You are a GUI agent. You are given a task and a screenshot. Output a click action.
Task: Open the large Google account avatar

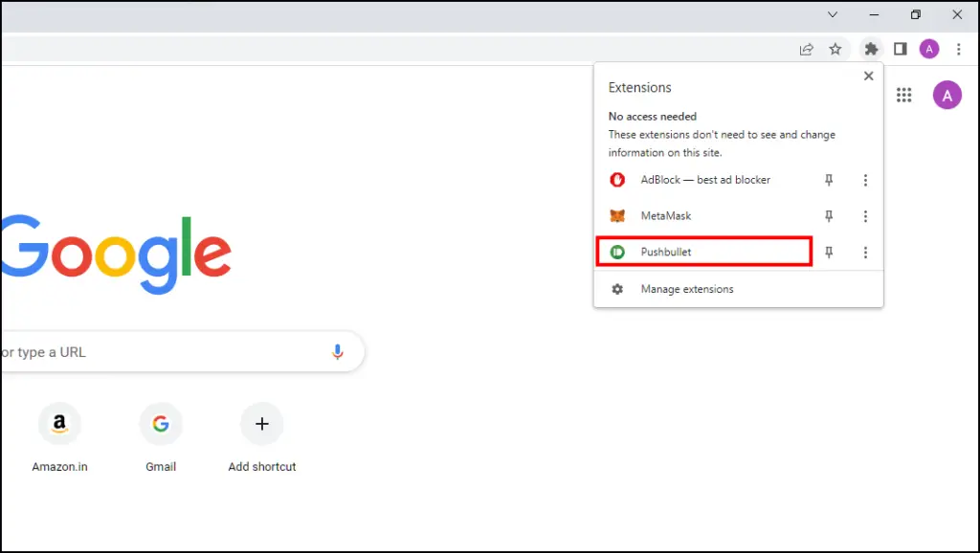(x=947, y=95)
